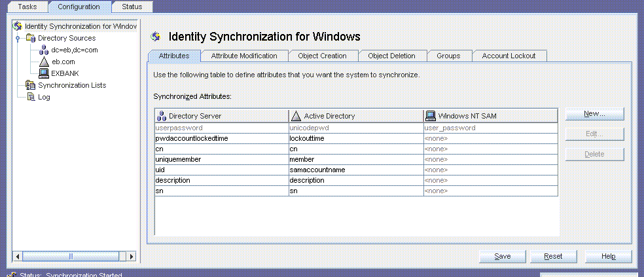Click the unicodepwd table cell
644x277 pixels.
[x=356, y=128]
